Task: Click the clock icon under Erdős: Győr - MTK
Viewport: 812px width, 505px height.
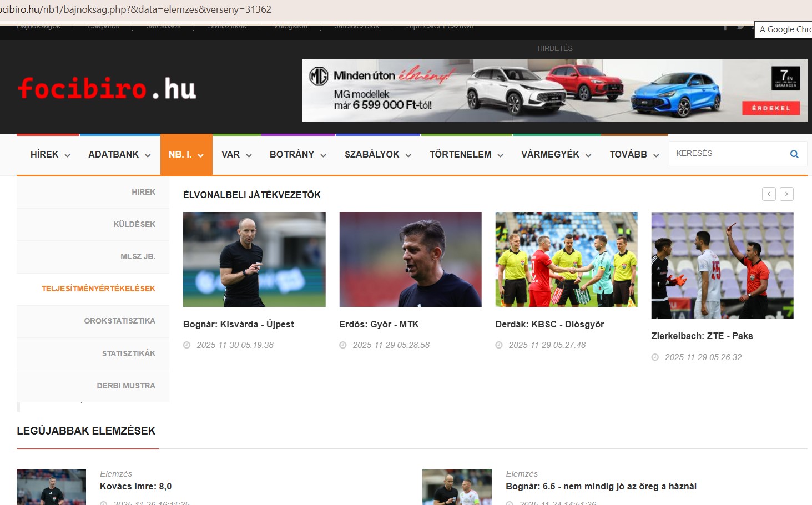Action: 343,345
